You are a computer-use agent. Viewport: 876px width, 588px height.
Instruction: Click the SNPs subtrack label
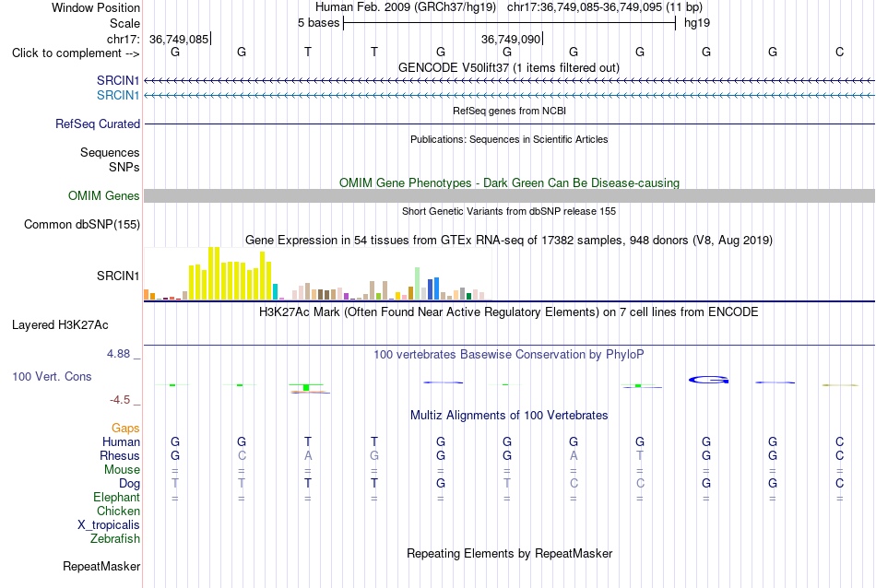(124, 167)
